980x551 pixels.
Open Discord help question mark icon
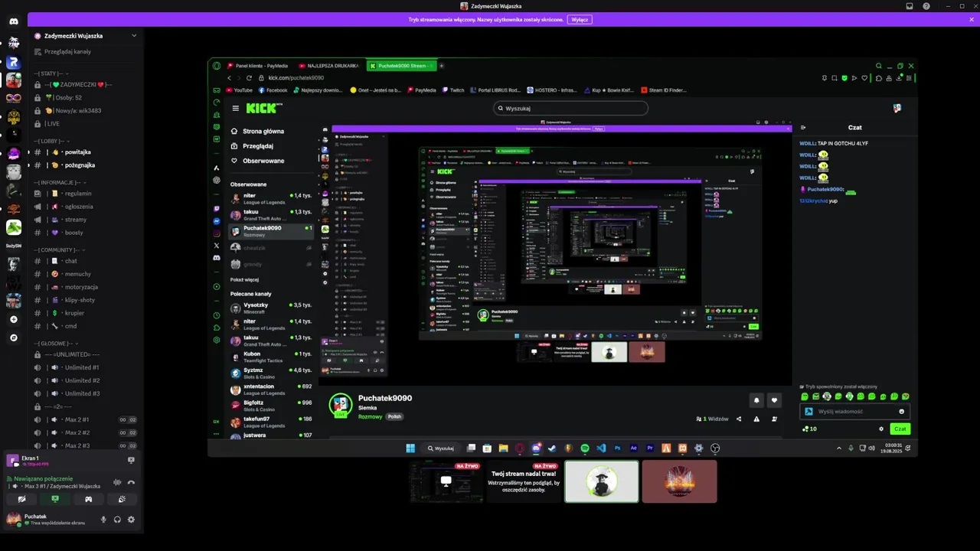click(x=926, y=6)
